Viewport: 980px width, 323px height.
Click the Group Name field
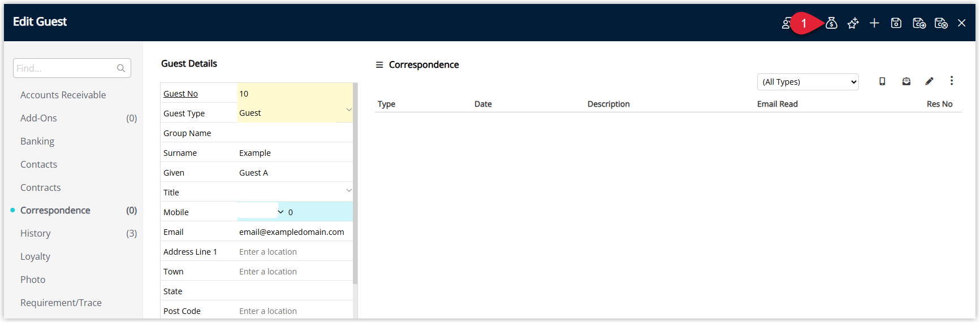coord(294,133)
